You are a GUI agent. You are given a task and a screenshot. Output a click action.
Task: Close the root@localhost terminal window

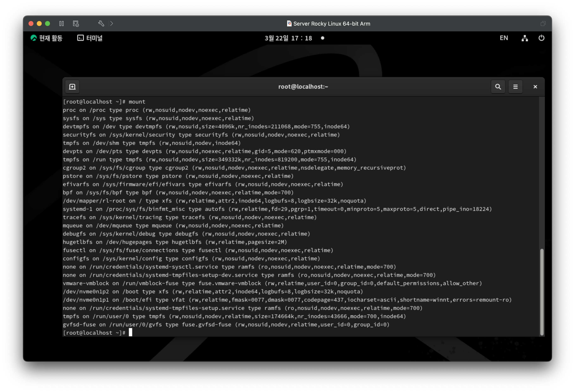[x=535, y=87]
